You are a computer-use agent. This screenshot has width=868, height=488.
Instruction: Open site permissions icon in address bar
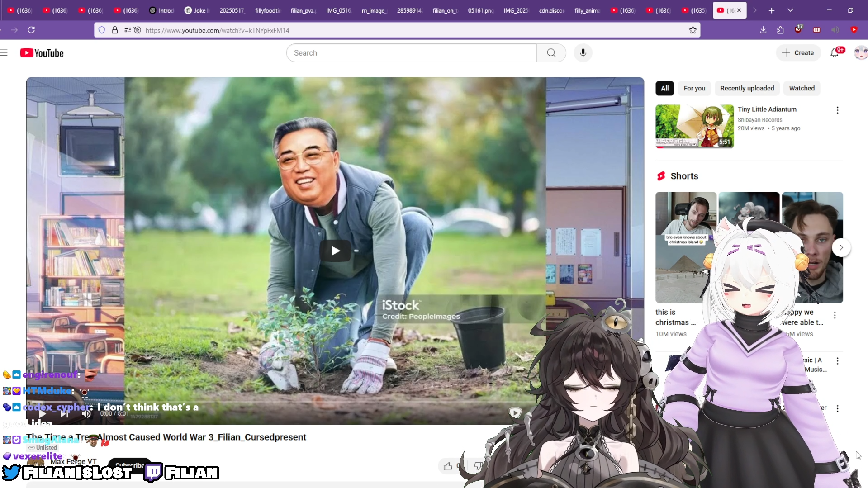(x=128, y=30)
